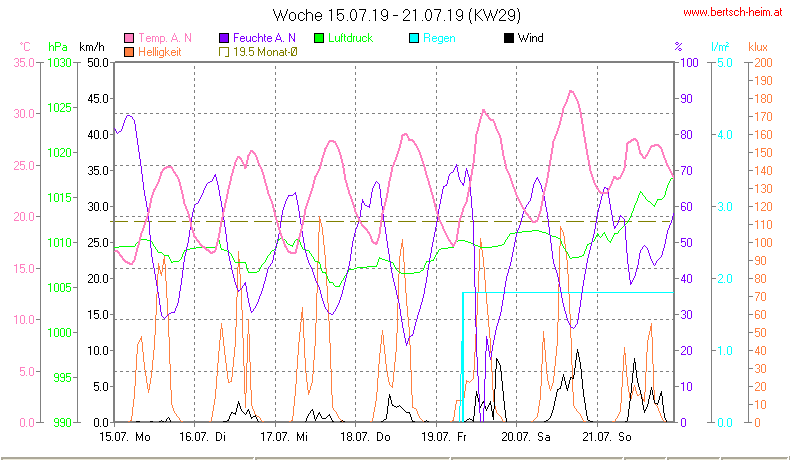Screen dimensions: 790x460
Task: Click the % humidity axis unit label
Action: pos(678,47)
